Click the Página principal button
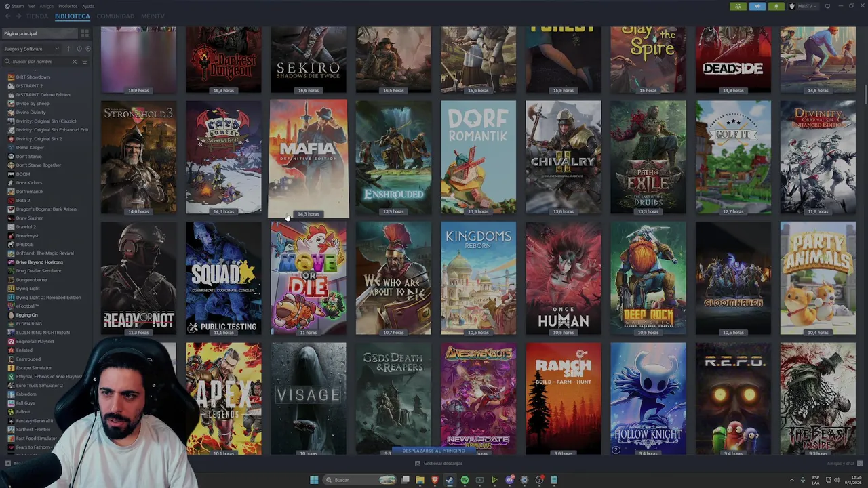The image size is (868, 488). (39, 33)
